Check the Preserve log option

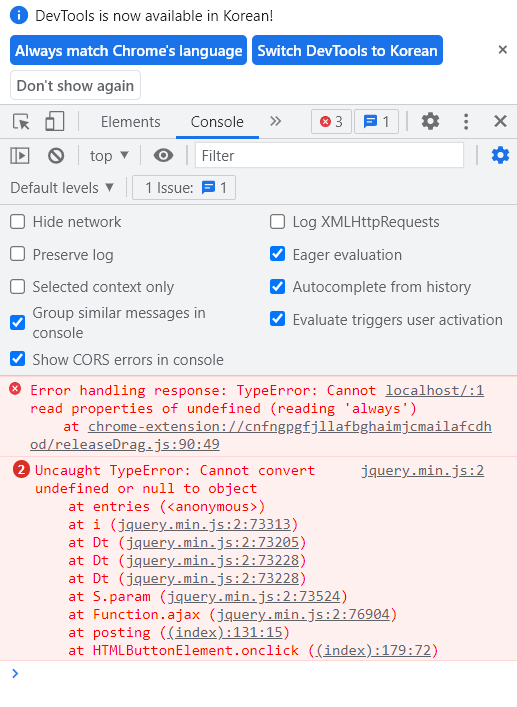pos(18,254)
